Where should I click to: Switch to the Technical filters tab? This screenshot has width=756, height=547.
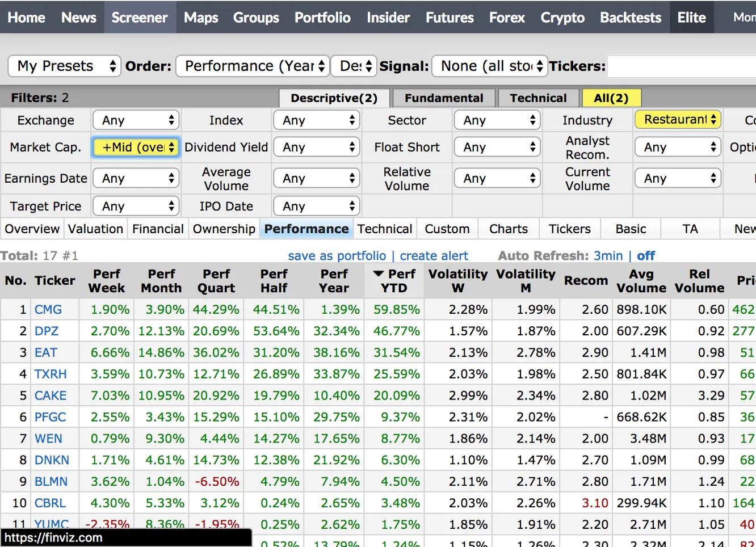pyautogui.click(x=537, y=98)
